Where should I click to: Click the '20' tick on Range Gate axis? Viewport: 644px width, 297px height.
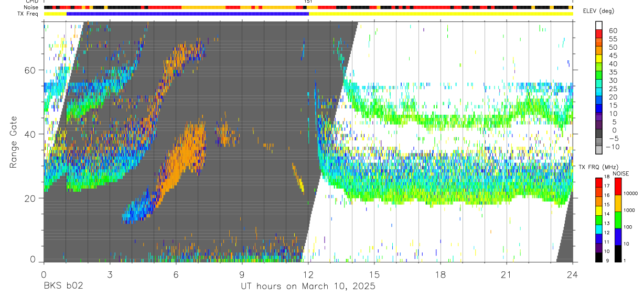pos(30,199)
